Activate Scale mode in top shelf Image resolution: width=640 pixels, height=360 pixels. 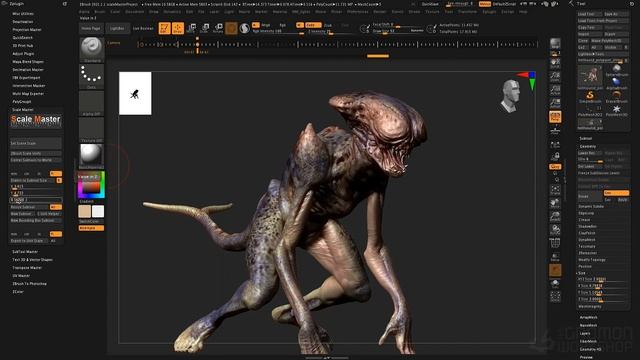205,28
